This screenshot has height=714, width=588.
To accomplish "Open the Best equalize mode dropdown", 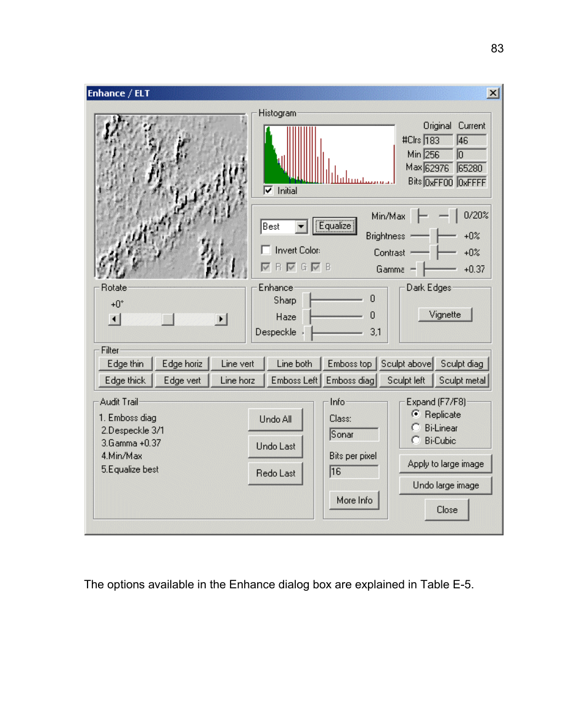I will (x=301, y=226).
